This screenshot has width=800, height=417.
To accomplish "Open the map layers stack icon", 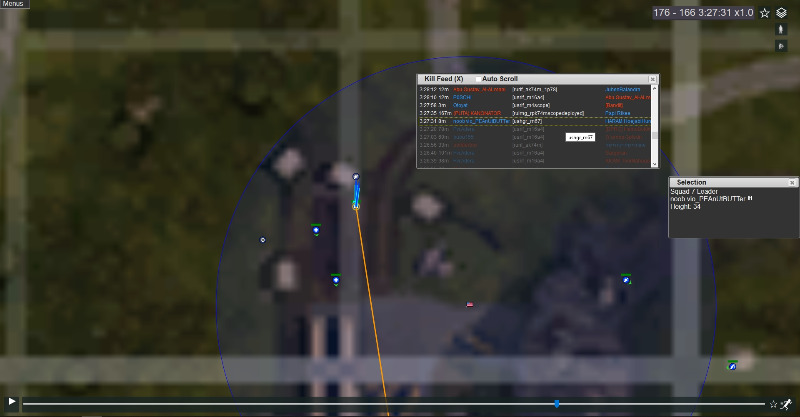I will [x=781, y=13].
